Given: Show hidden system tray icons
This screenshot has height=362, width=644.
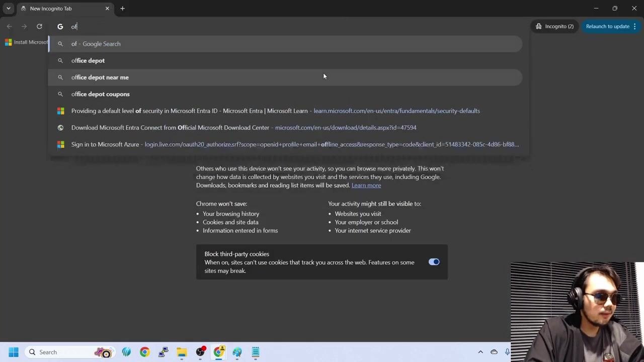Looking at the screenshot, I should [480, 352].
